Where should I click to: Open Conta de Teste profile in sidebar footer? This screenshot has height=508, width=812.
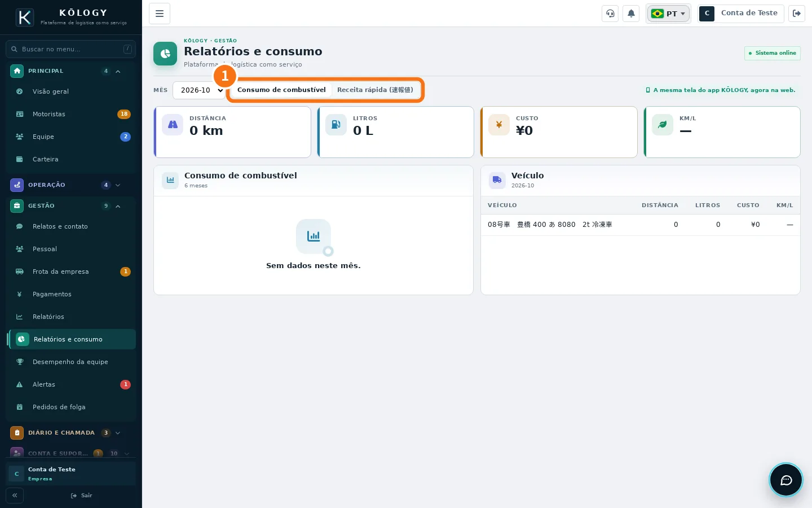click(71, 474)
